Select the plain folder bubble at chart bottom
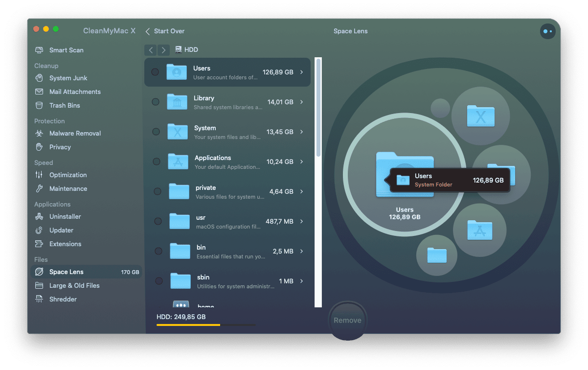 437,255
